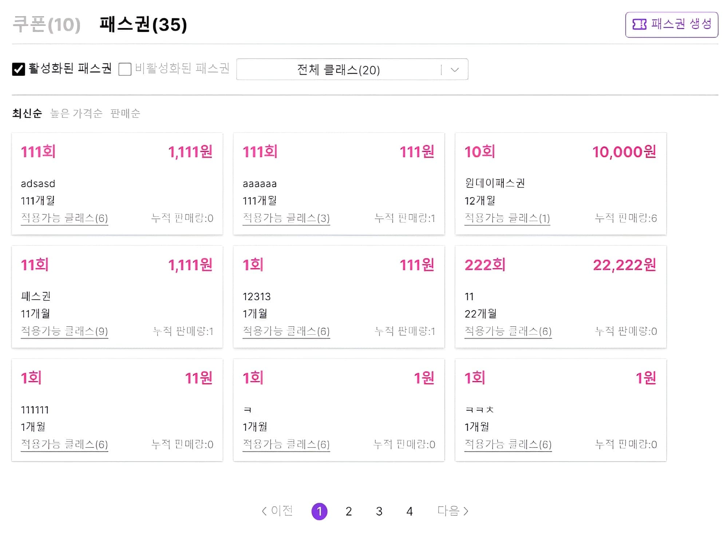The height and width of the screenshot is (560, 728).
Task: Open 적용가능 클래스(9) on the 페스권 card
Action: tap(64, 331)
